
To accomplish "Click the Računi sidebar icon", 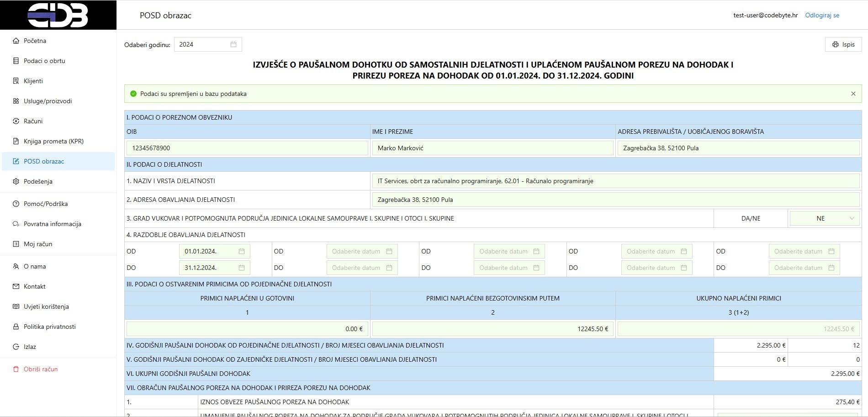I will click(x=16, y=121).
